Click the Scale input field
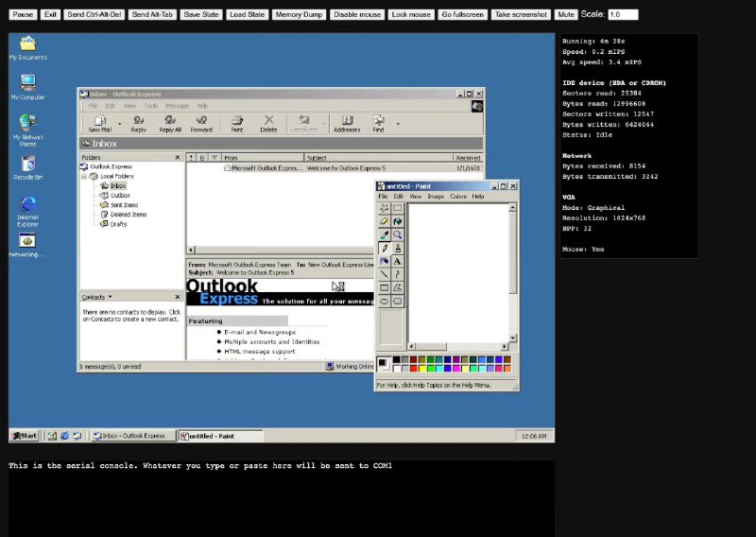This screenshot has width=756, height=537. pos(623,14)
